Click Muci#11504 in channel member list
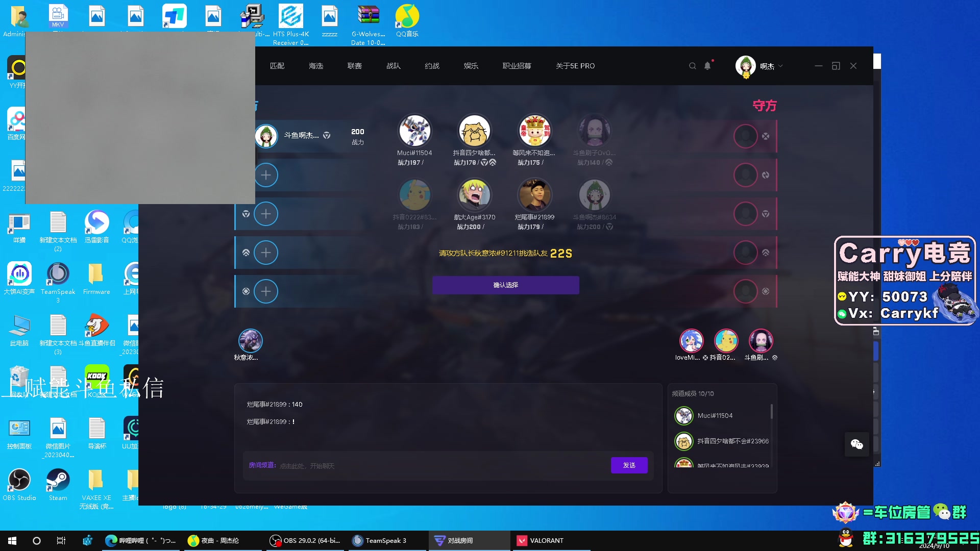The image size is (980, 551). pyautogui.click(x=721, y=416)
